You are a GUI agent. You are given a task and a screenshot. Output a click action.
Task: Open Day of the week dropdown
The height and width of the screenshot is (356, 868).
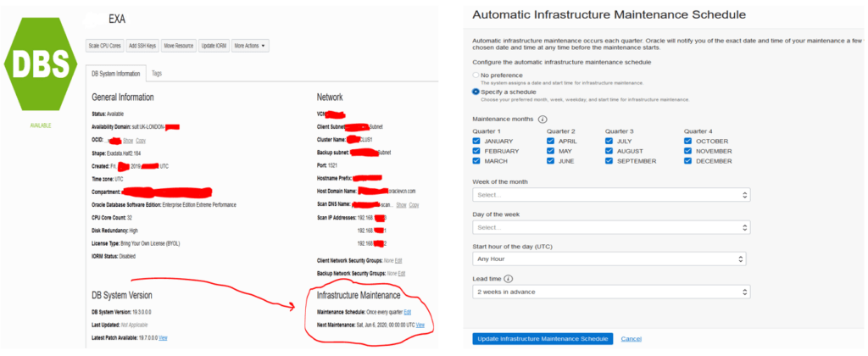click(x=611, y=227)
